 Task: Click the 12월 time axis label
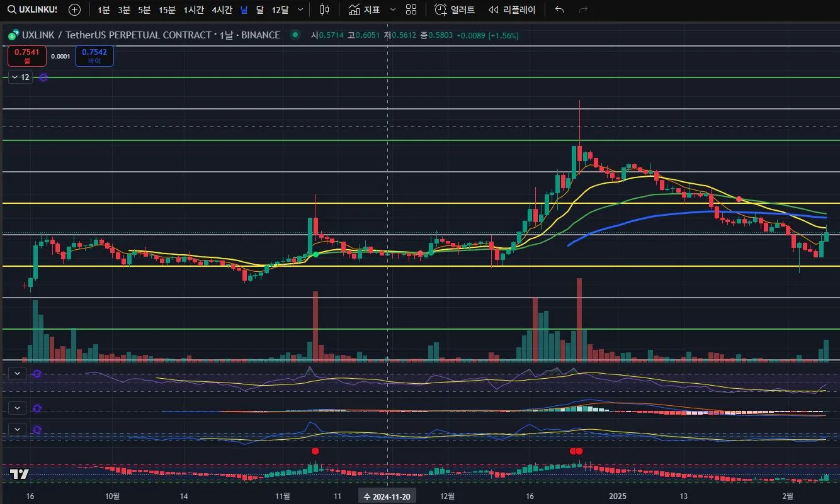coord(448,496)
